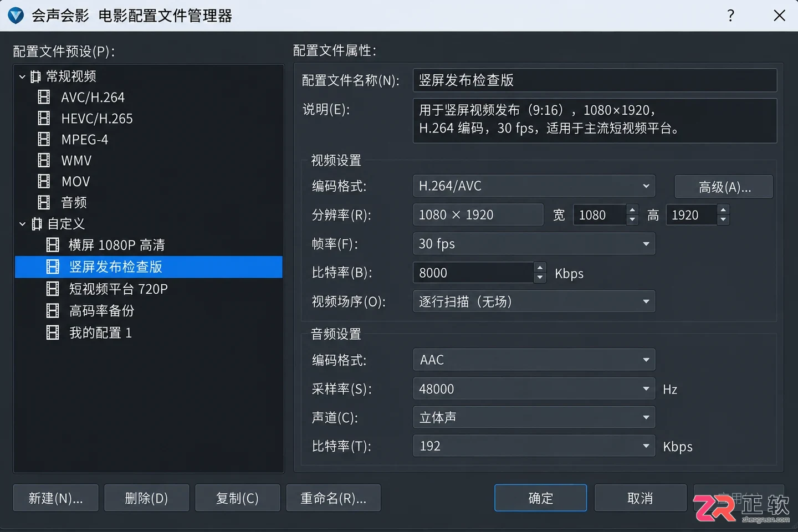Screen dimensions: 798x532
Task: Collapse the 常规视频 tree group
Action: pos(22,76)
